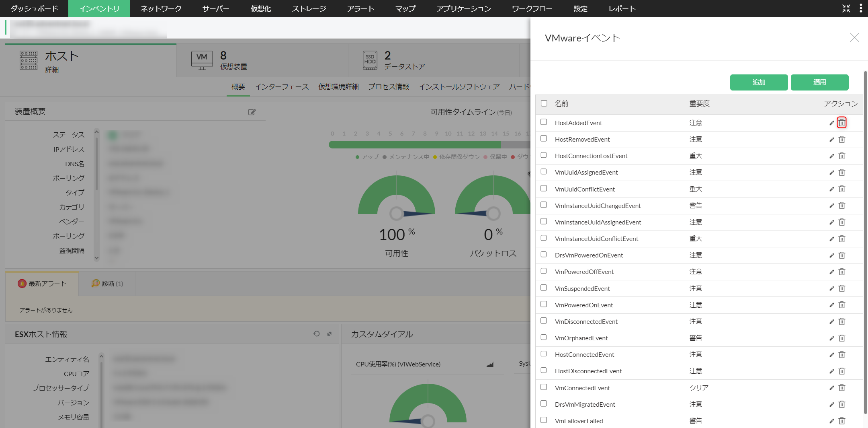Viewport: 868px width, 428px height.
Task: Click the availability timeline green bar
Action: pos(414,145)
